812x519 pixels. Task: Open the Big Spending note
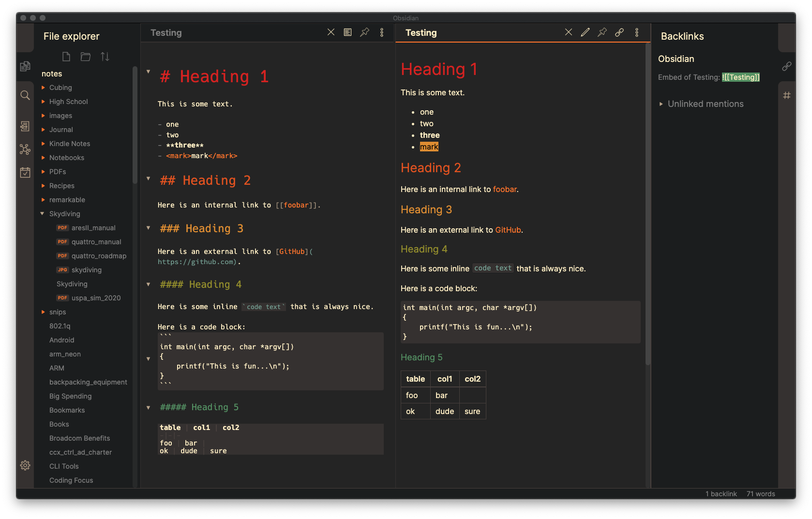[70, 396]
